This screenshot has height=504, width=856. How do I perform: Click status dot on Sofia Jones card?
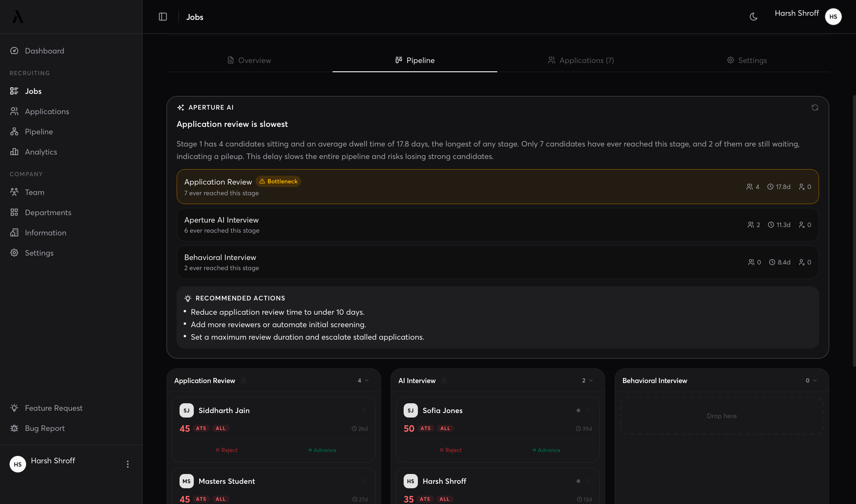(x=578, y=411)
